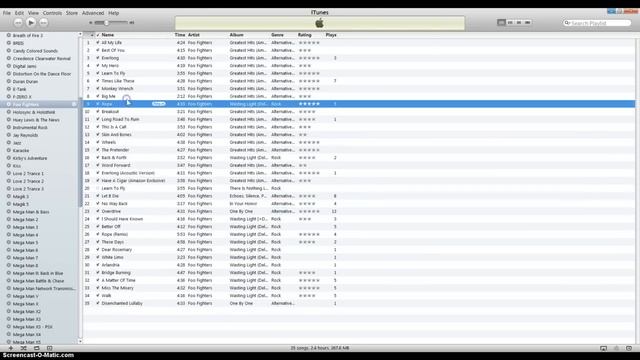The image size is (640, 360).
Task: Toggle shuffle icon in bottom bar
Action: click(24, 348)
